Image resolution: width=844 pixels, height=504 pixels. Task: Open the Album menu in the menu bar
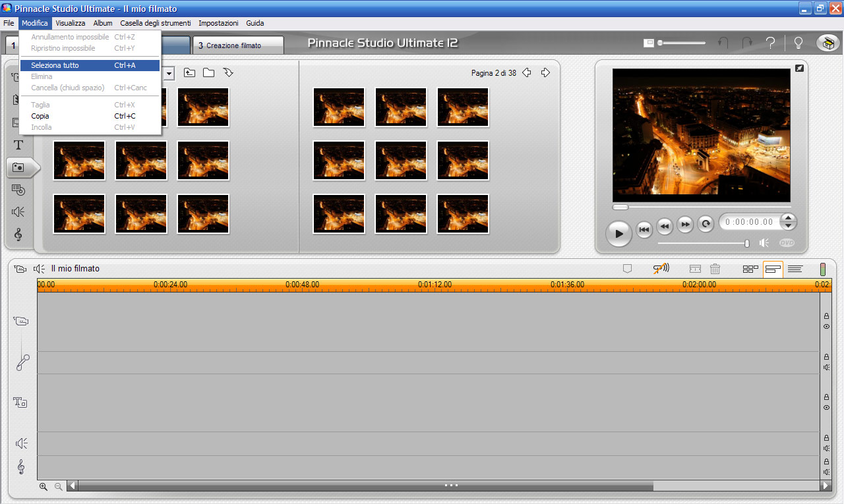[x=103, y=23]
